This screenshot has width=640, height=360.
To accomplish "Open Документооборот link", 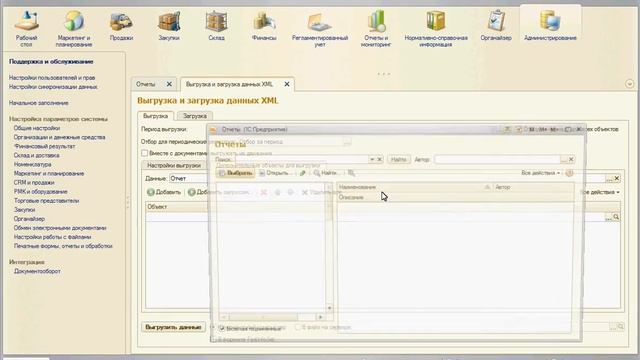I will click(37, 271).
